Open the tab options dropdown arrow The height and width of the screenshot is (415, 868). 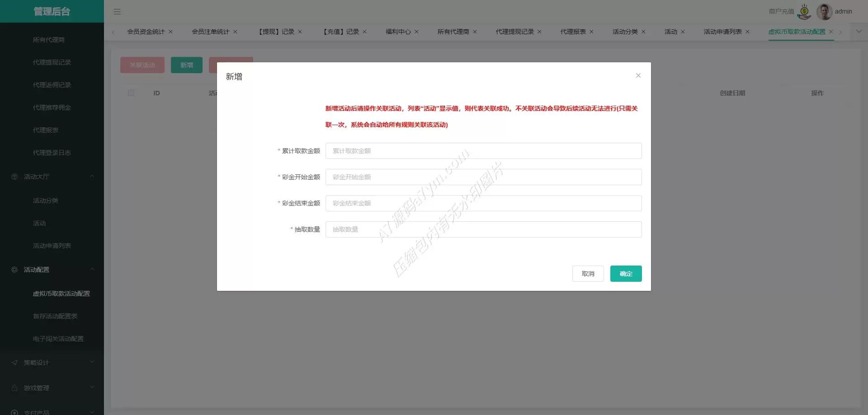click(x=859, y=32)
